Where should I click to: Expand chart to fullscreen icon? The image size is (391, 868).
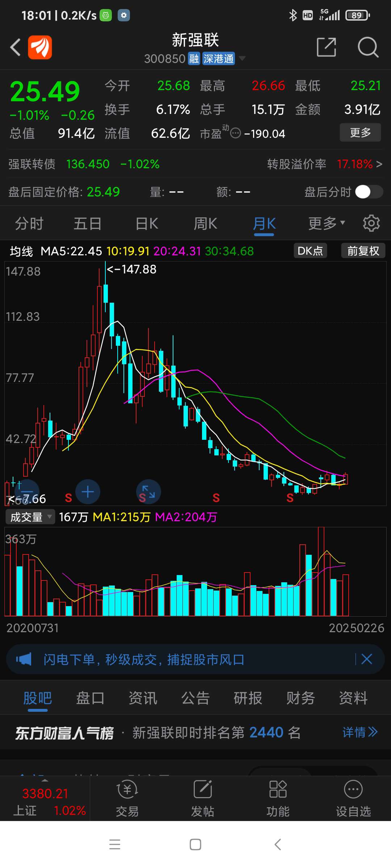click(148, 492)
